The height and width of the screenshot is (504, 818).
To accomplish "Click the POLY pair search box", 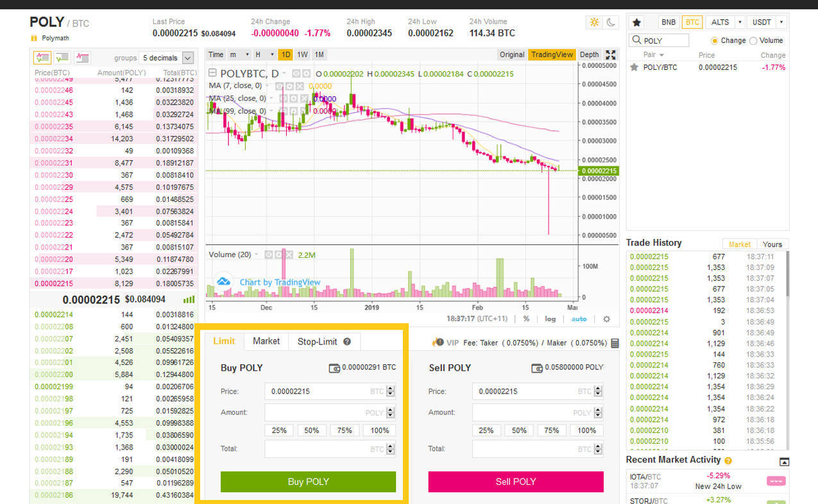I will (x=659, y=40).
